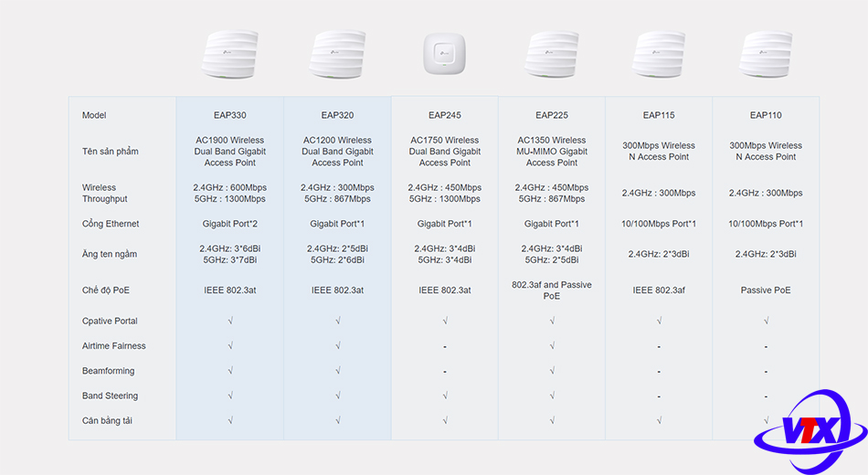Image resolution: width=868 pixels, height=475 pixels.
Task: Click EAP320 'Gigabit Port*1' cell
Action: click(337, 224)
